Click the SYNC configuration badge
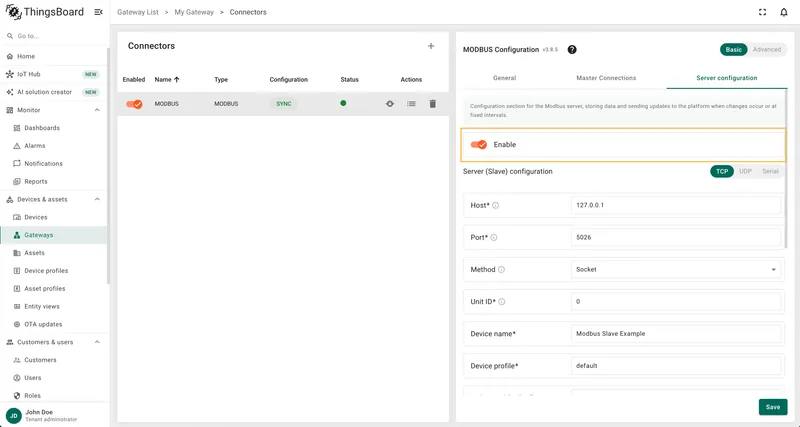Screen dimensions: 800x427 point(284,104)
